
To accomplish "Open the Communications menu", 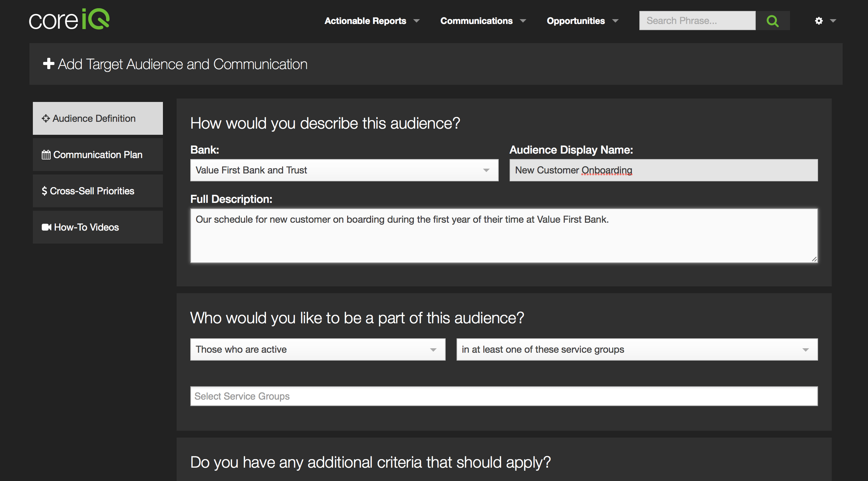I will pyautogui.click(x=483, y=21).
